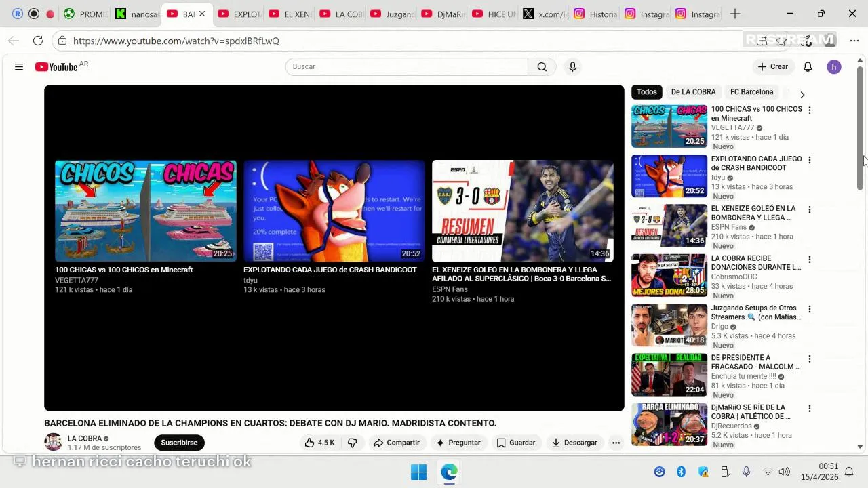This screenshot has width=868, height=488.
Task: Open options for 'EL XENEIZE GOLEÓ' sidebar video
Action: pos(809,210)
